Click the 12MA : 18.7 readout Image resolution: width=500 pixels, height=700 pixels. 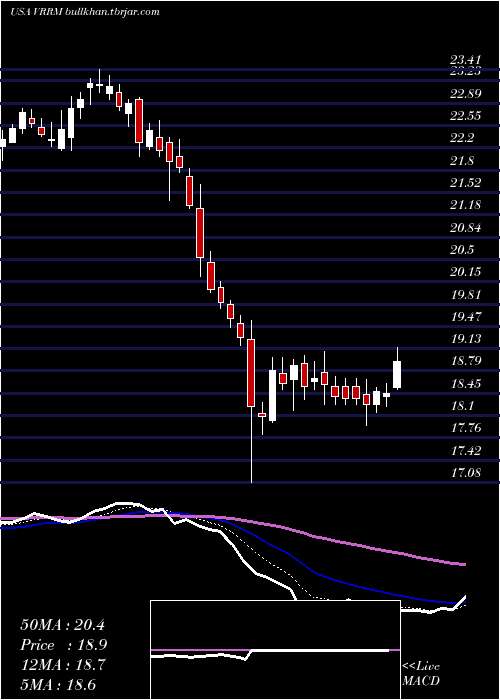coord(62,665)
